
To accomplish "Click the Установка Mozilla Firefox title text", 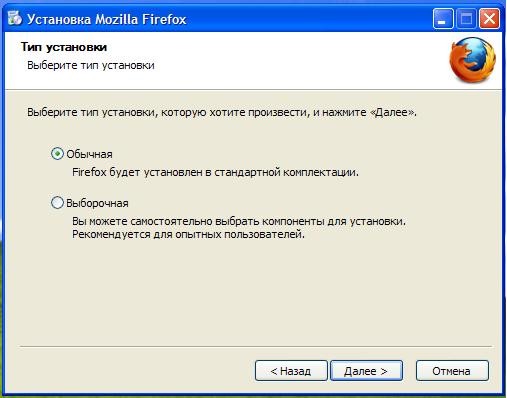I will [106, 19].
